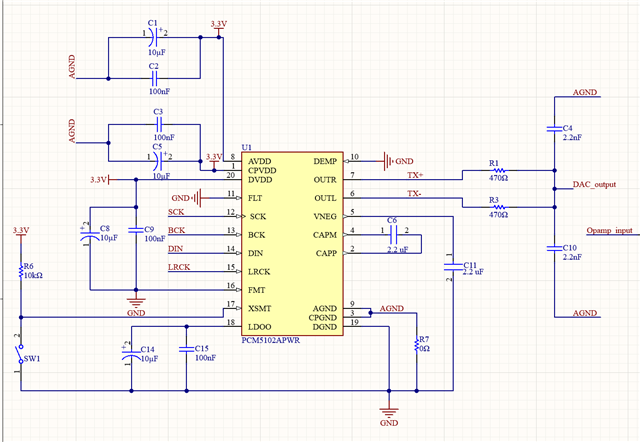640x442 pixels.
Task: Click the DIN net label
Action: [x=176, y=249]
